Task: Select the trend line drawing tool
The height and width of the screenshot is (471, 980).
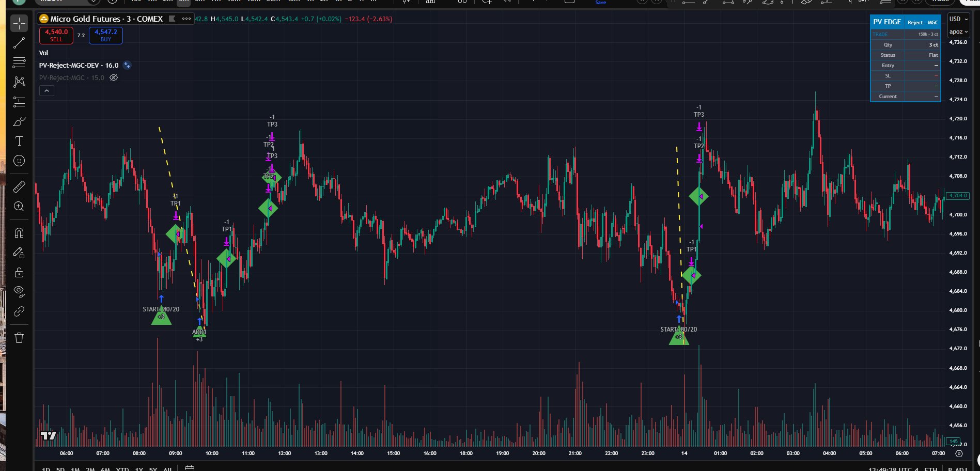Action: (x=19, y=43)
